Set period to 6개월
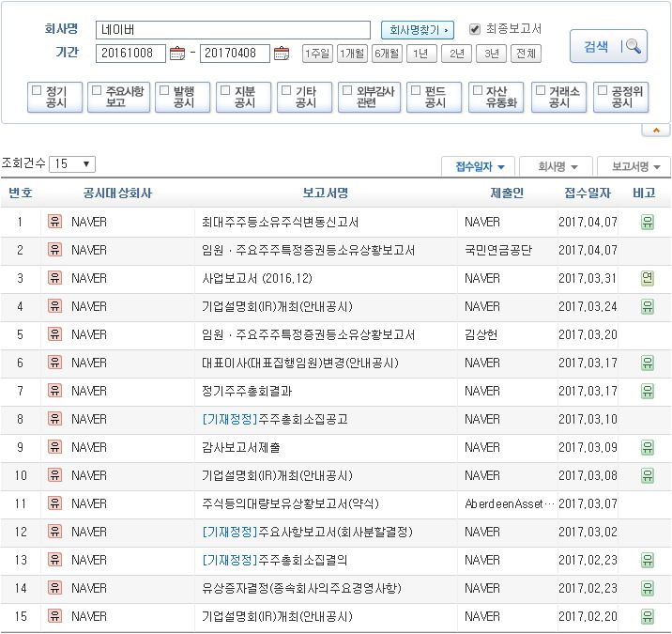The width and height of the screenshot is (672, 634). click(387, 54)
